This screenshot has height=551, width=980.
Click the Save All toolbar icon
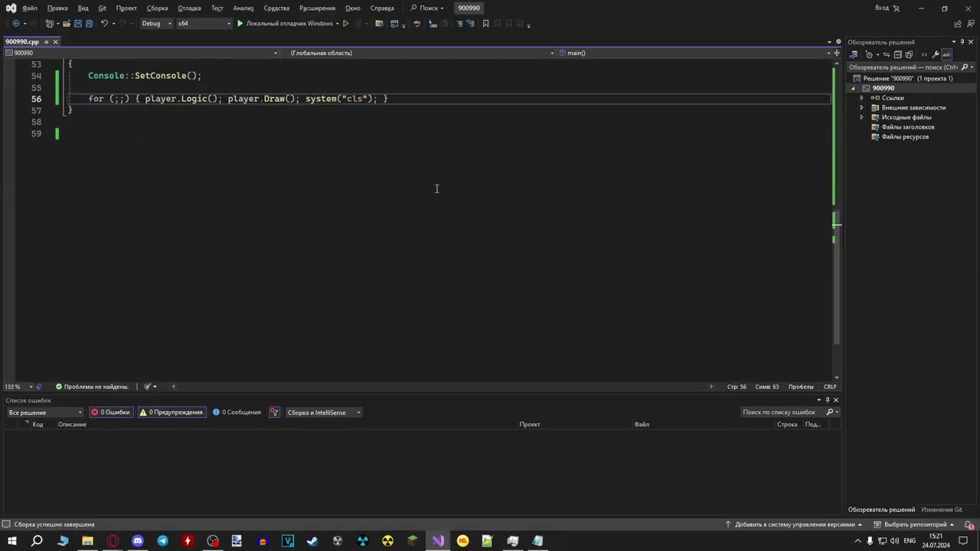tap(89, 24)
